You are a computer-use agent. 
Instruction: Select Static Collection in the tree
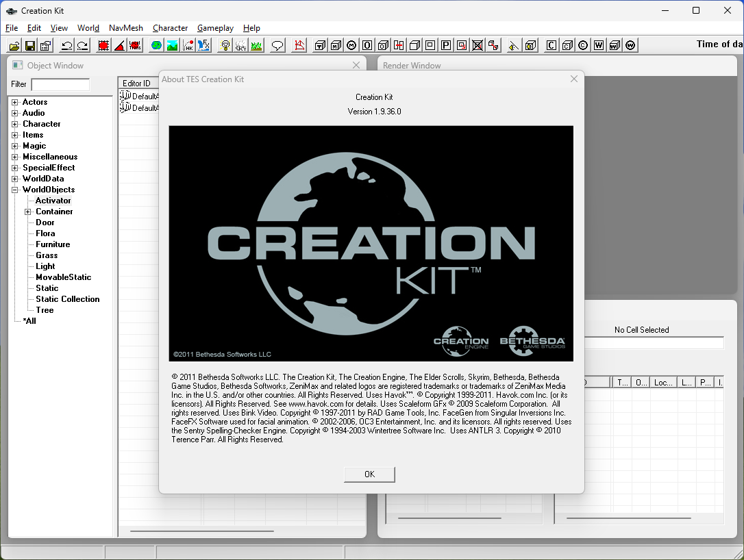pyautogui.click(x=68, y=299)
